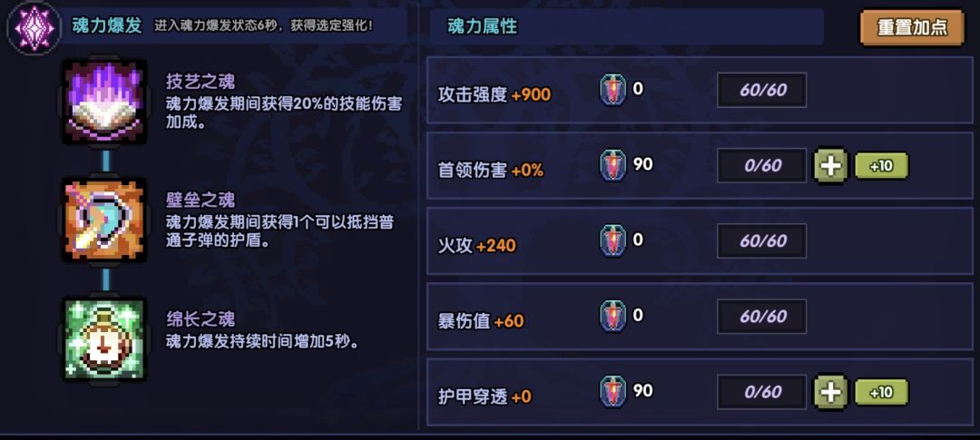
Task: Click the 暴伤值 60/60 points field
Action: click(762, 317)
